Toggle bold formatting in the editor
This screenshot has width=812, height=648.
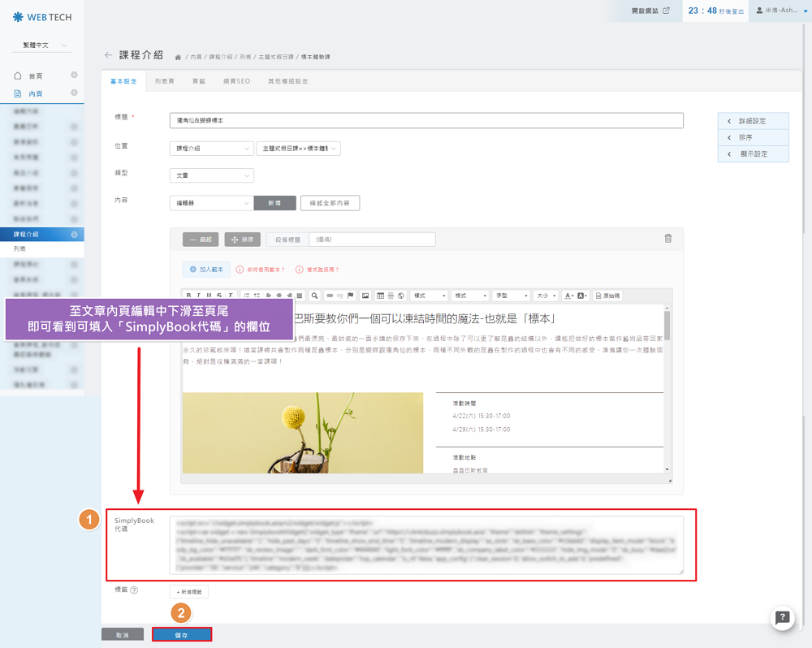tap(189, 296)
